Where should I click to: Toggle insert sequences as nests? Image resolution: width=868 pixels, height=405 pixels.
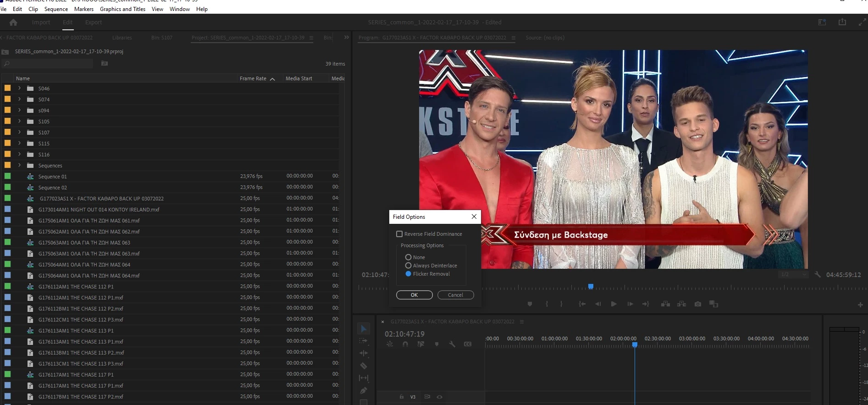(x=390, y=344)
